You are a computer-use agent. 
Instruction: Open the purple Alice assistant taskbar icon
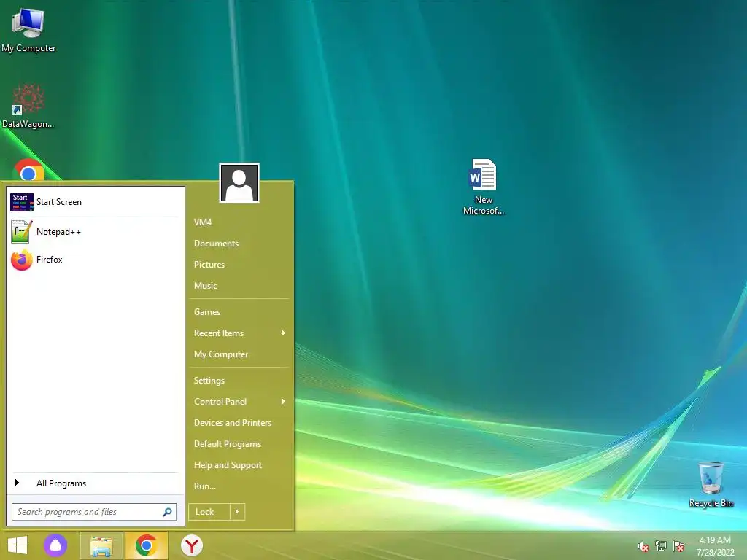[55, 545]
